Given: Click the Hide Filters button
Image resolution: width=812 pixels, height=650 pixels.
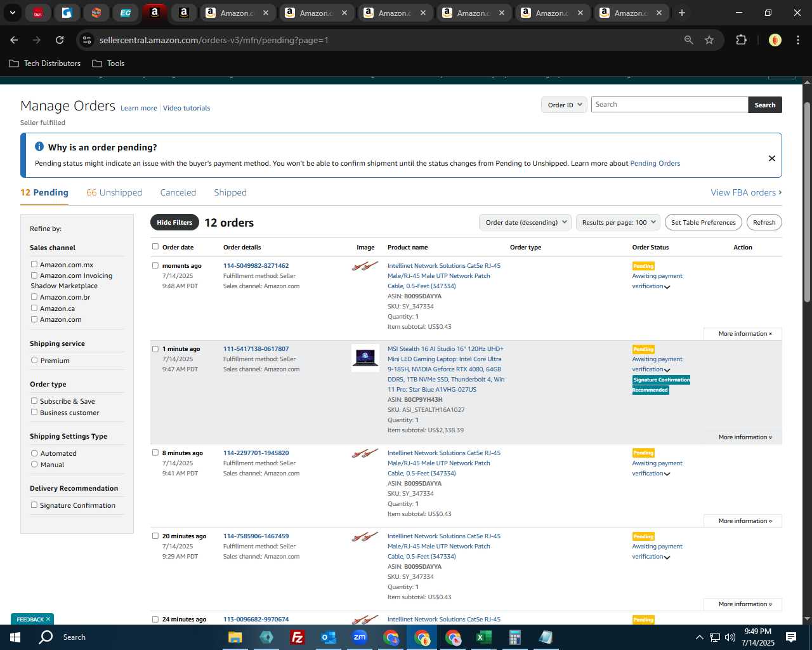Looking at the screenshot, I should coord(174,222).
